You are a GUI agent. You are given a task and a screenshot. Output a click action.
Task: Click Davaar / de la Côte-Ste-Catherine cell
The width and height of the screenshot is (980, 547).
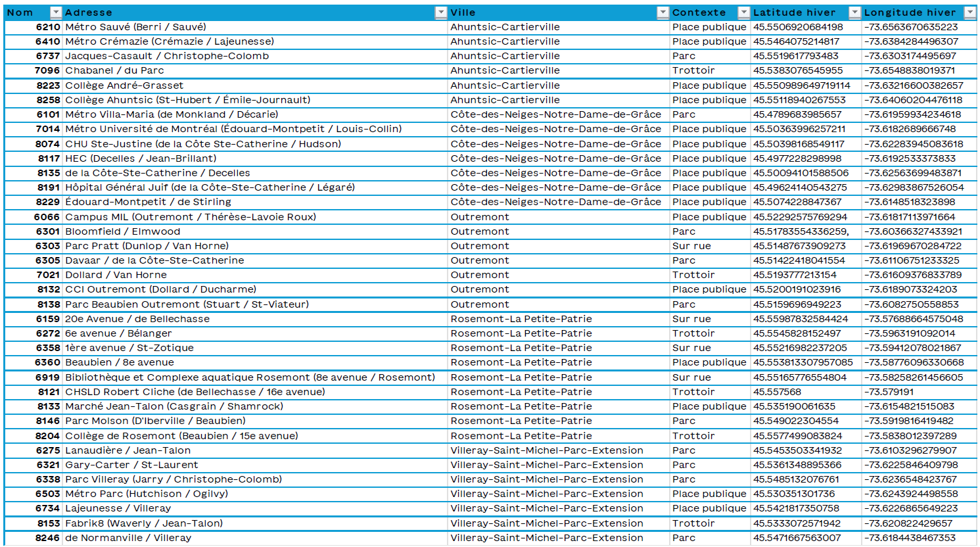point(255,260)
